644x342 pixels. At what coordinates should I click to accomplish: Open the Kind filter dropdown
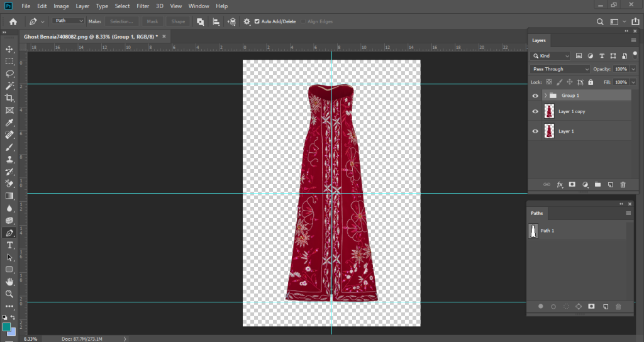pyautogui.click(x=550, y=56)
